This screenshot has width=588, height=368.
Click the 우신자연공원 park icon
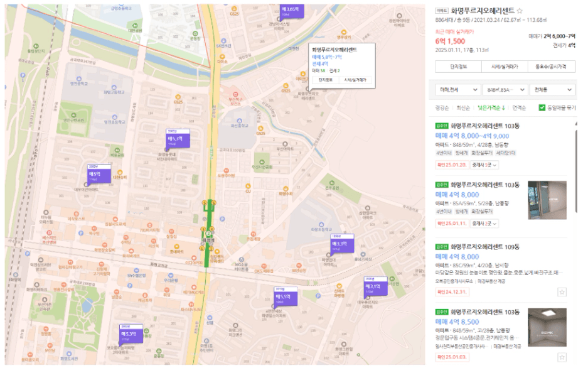(x=262, y=162)
